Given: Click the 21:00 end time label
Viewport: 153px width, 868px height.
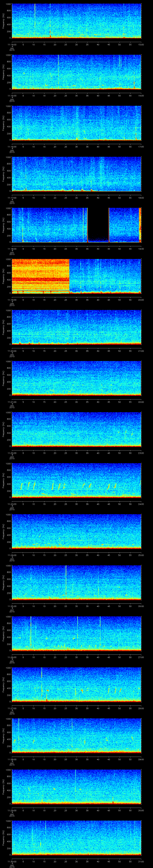Looking at the screenshot, I should [141, 351].
